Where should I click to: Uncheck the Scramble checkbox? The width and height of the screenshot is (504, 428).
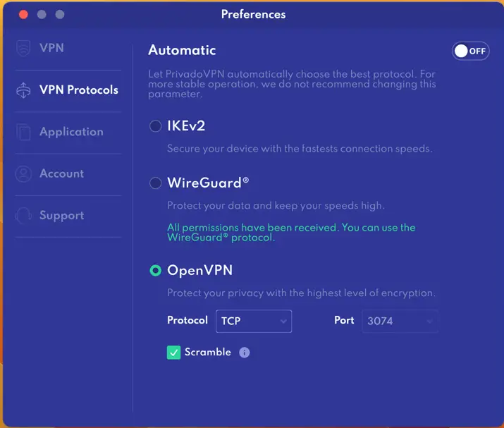[x=173, y=353]
